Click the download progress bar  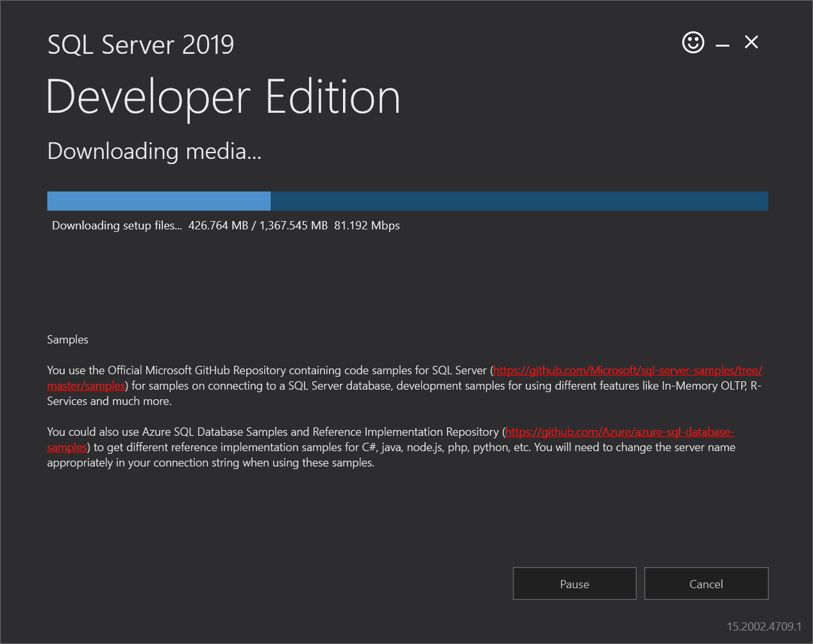coord(407,201)
